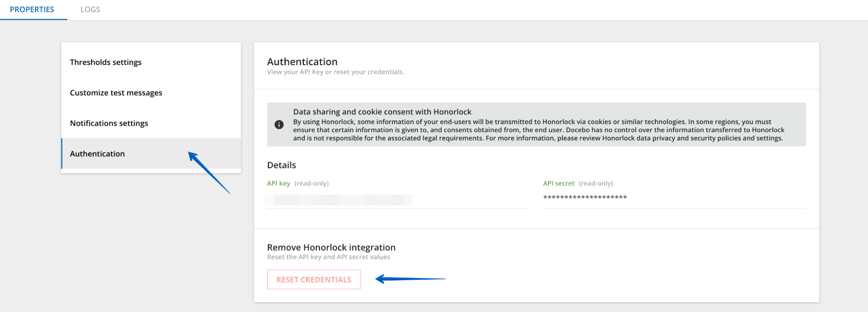The height and width of the screenshot is (312, 868).
Task: Click the Reset Credentials button
Action: click(x=314, y=279)
